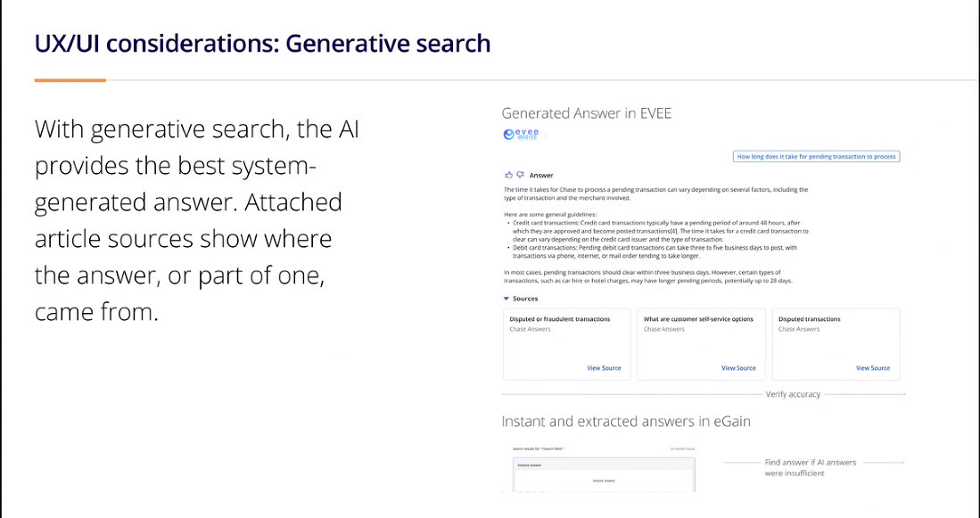Viewport: 980px width, 518px height.
Task: Click the thumbs down icon
Action: click(520, 175)
